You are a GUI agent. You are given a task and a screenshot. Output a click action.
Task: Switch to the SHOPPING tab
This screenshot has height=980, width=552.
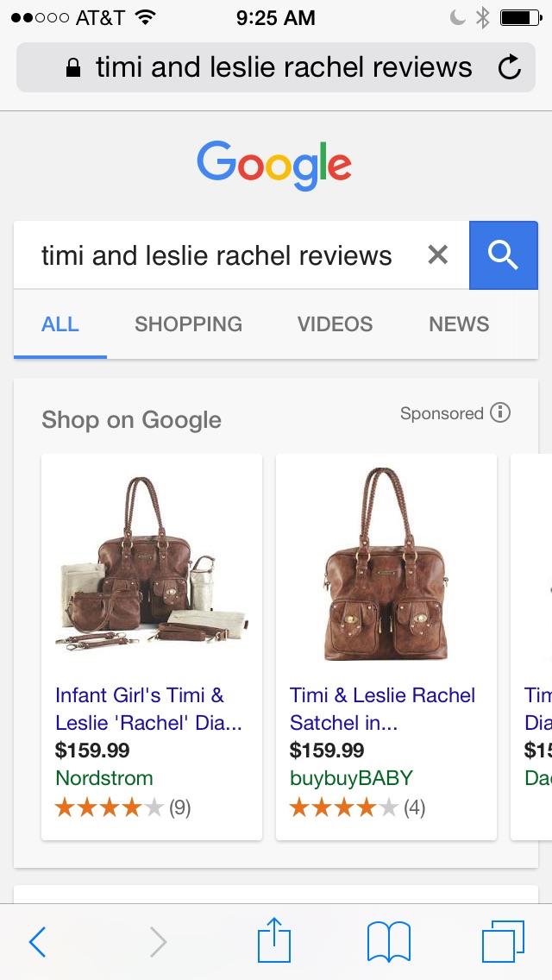pyautogui.click(x=188, y=324)
